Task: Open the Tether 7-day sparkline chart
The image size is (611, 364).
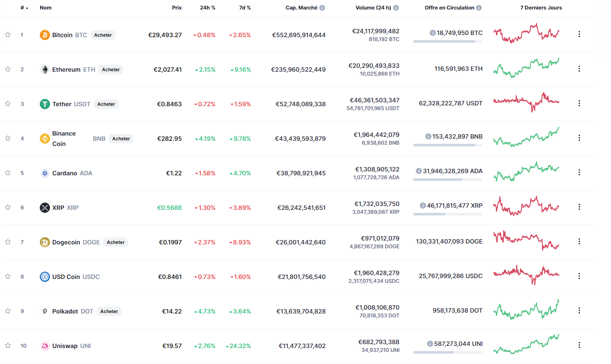Action: (x=526, y=102)
